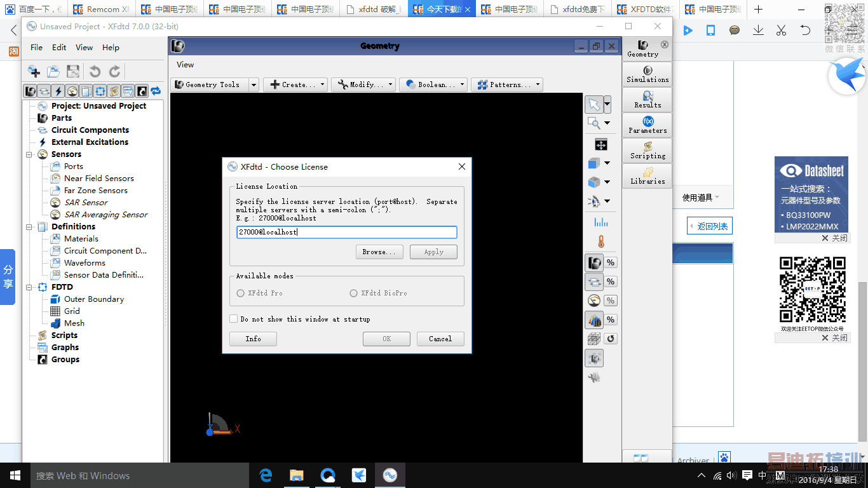Click the wireframe grid cube icon
Screen dimensions: 868x488
tap(594, 339)
